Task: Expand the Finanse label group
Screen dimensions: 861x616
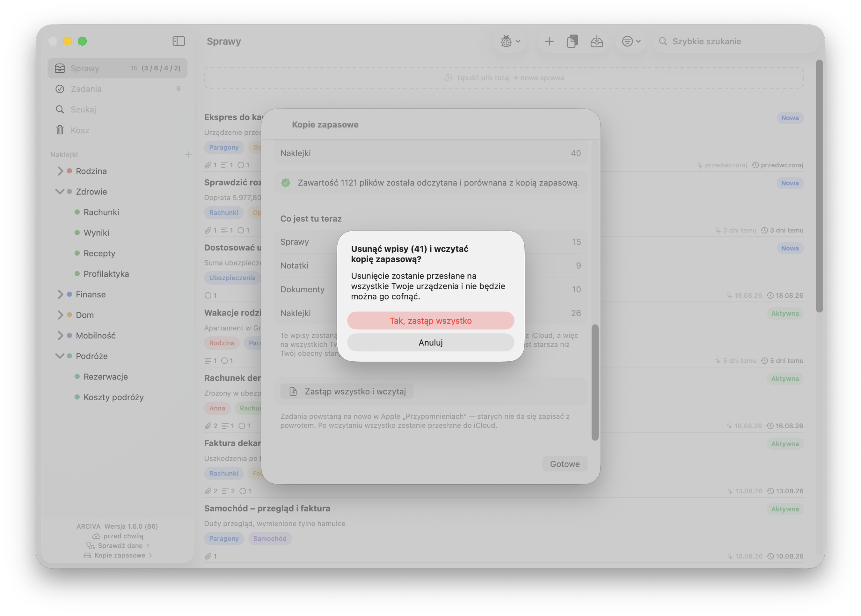Action: 60,294
